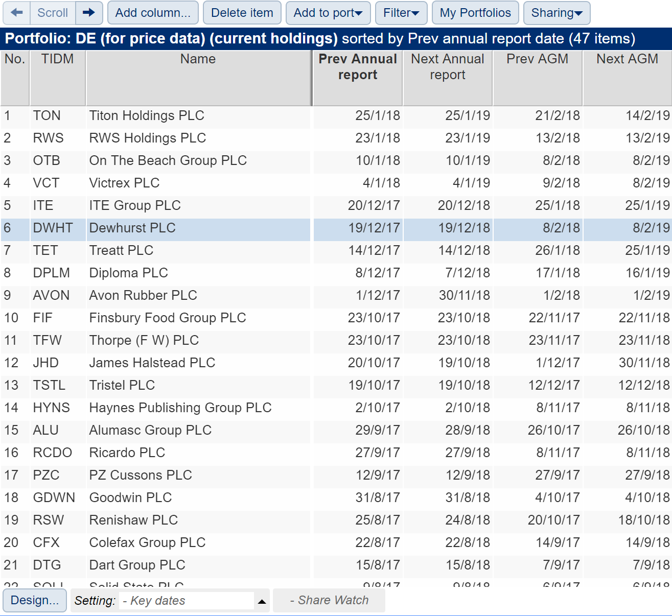Click Diploma's Next annual report 7/12/18
Screen dimensions: 672x616
tap(468, 273)
